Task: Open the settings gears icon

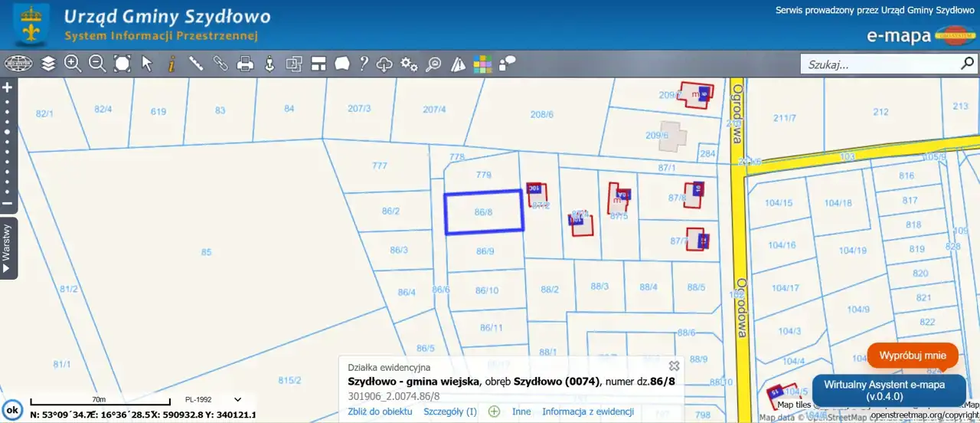Action: (410, 64)
